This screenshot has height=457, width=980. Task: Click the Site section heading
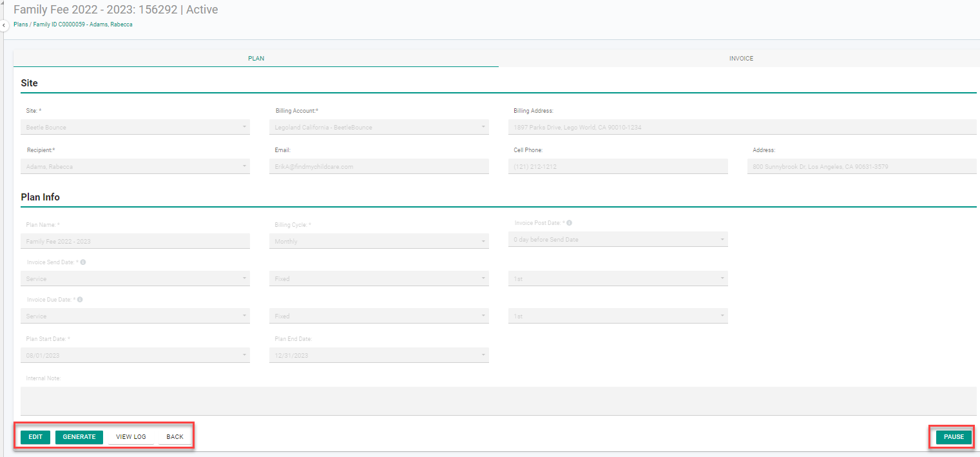(x=29, y=83)
